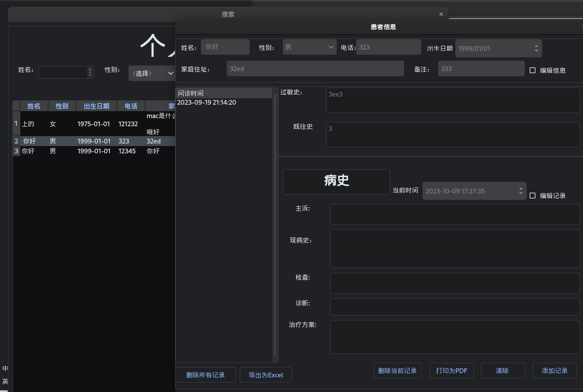Click the 现病史 text area
The image size is (583, 392).
click(455, 249)
